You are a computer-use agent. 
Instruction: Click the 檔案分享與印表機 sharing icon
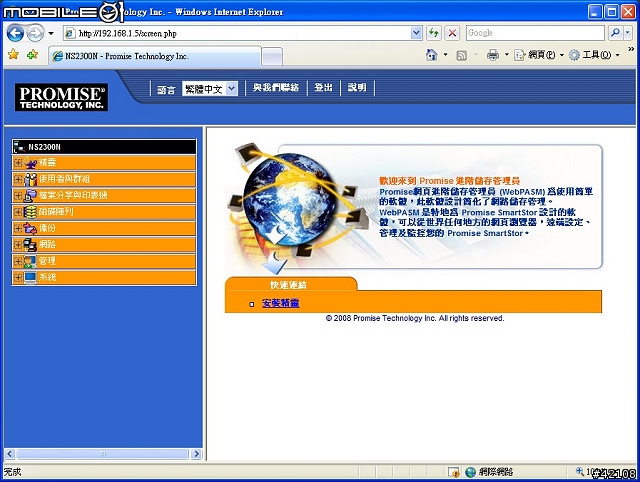[30, 195]
